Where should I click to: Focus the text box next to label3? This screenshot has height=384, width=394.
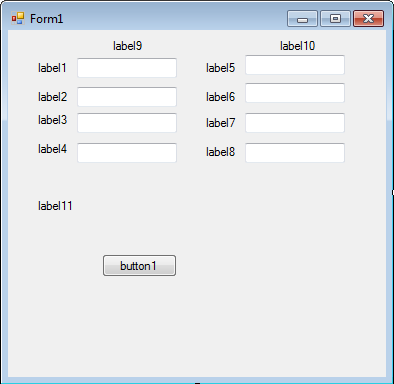pyautogui.click(x=127, y=123)
